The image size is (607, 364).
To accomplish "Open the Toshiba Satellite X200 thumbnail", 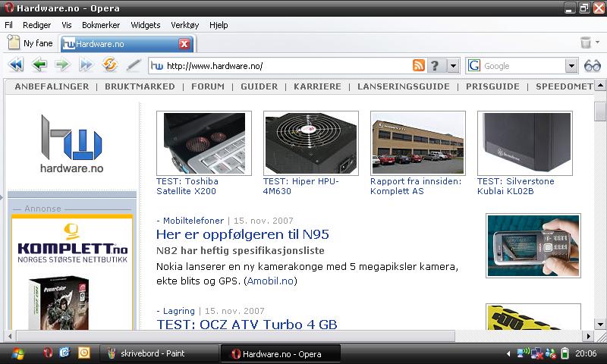I will [204, 143].
